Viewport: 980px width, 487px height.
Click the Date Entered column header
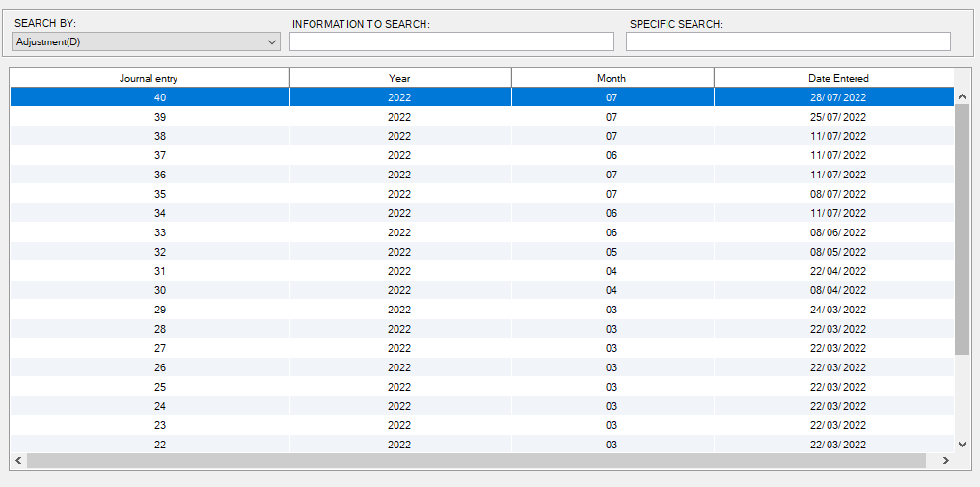click(837, 78)
